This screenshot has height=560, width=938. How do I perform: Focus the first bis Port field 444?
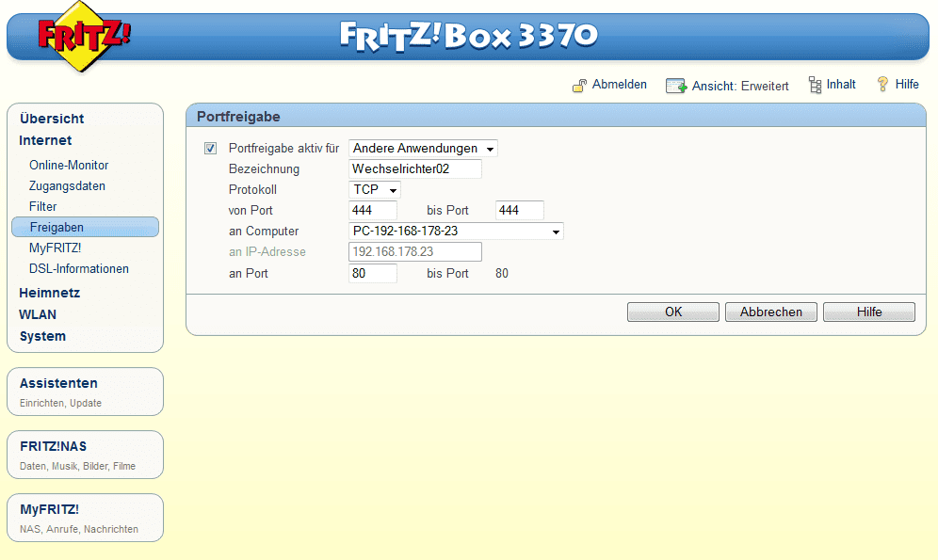click(x=519, y=211)
